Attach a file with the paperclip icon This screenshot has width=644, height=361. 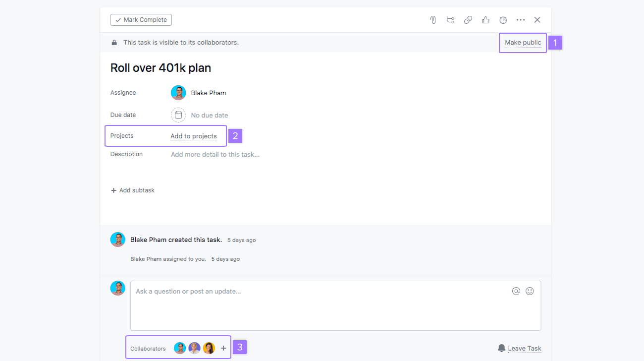(433, 20)
